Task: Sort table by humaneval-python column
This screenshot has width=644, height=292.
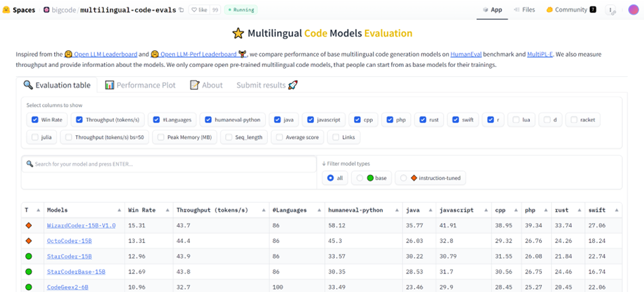Action: [x=355, y=210]
